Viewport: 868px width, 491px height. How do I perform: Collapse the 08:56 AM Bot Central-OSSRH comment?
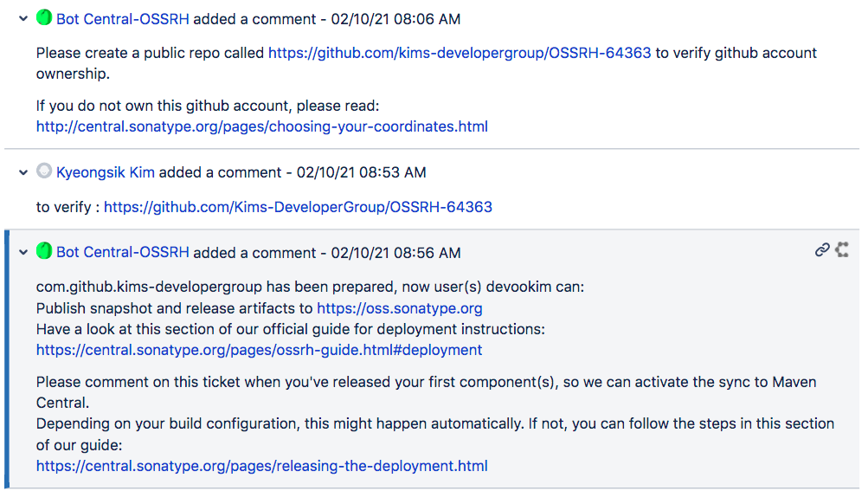(x=23, y=253)
